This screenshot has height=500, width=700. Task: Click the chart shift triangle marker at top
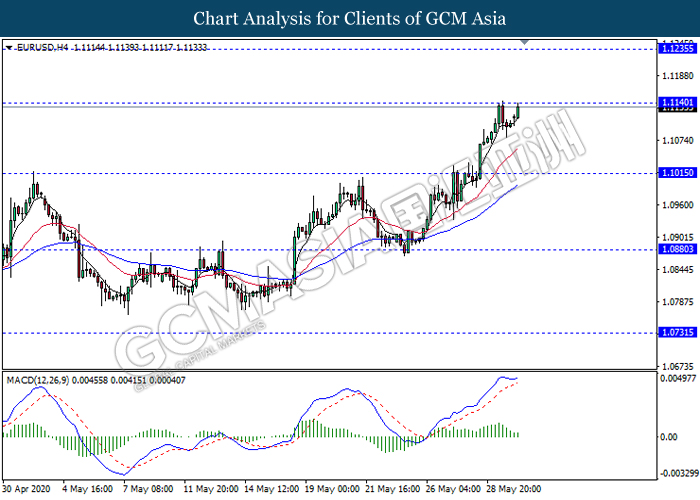pos(525,42)
